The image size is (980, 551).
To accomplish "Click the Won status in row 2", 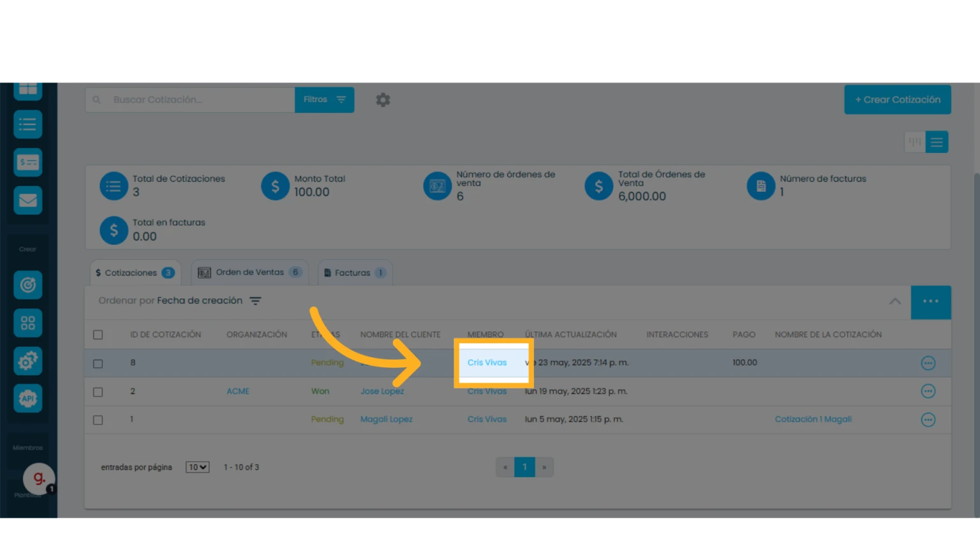I will 320,392.
